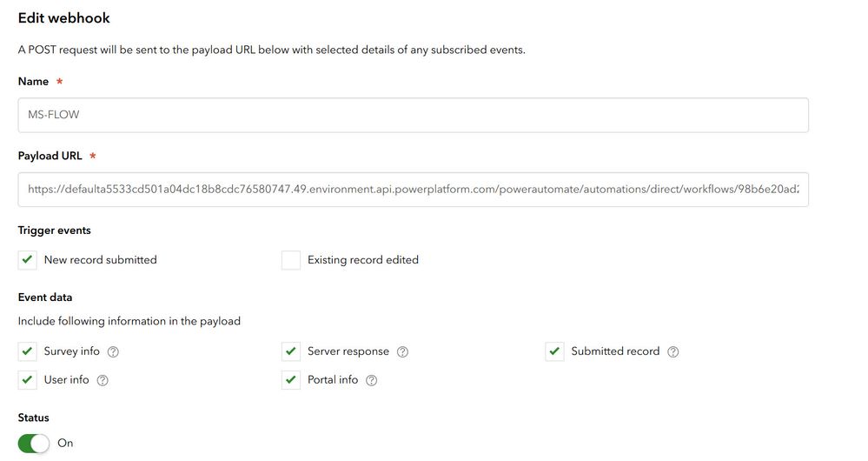Uncheck New record submitted trigger
The height and width of the screenshot is (461, 868).
click(x=28, y=260)
